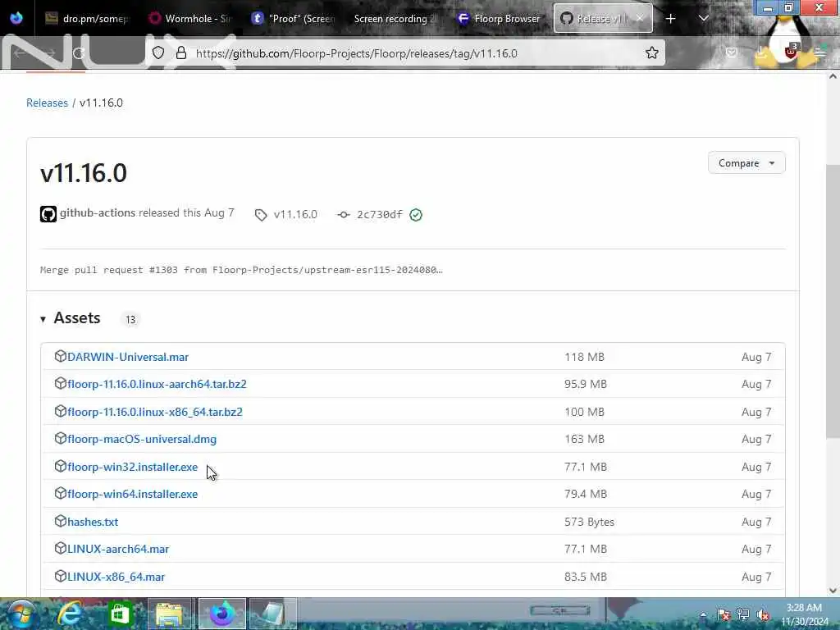Click the v11.16.0 release heading
This screenshot has height=630, width=840.
pos(84,173)
